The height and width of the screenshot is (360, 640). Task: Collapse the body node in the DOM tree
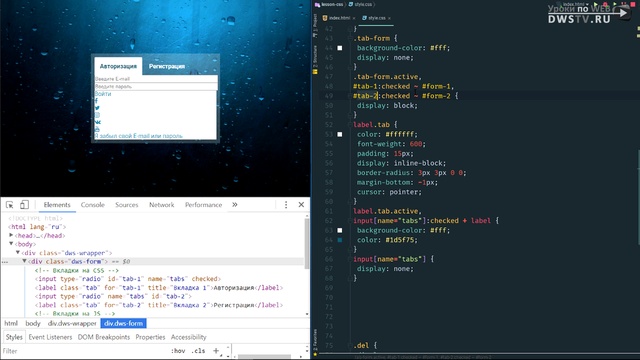[x=11, y=244]
